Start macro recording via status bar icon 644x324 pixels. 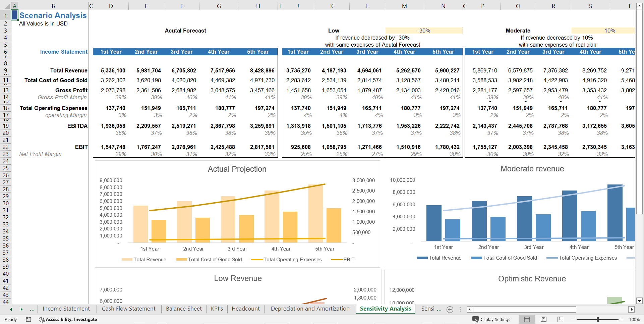pyautogui.click(x=28, y=319)
